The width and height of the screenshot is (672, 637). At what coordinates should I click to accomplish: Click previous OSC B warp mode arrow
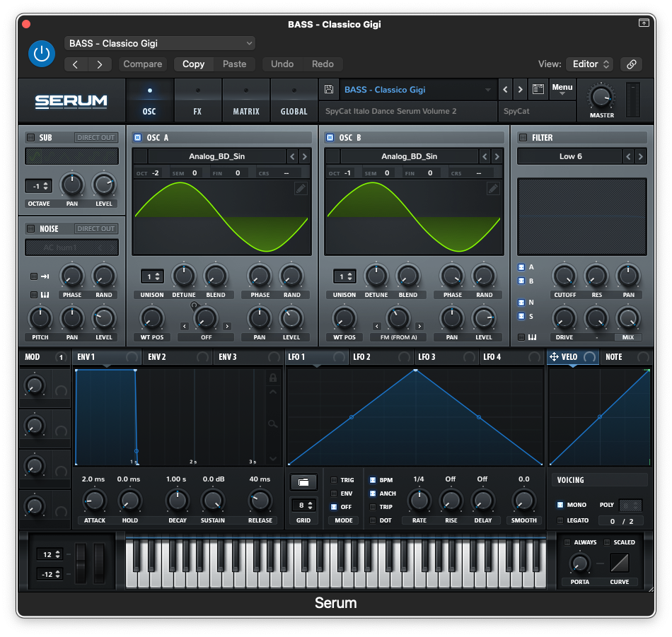377,327
